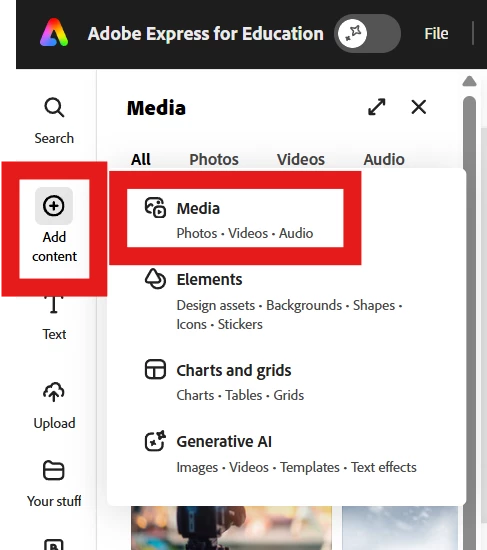
Task: Close the Media panel
Action: coord(419,107)
